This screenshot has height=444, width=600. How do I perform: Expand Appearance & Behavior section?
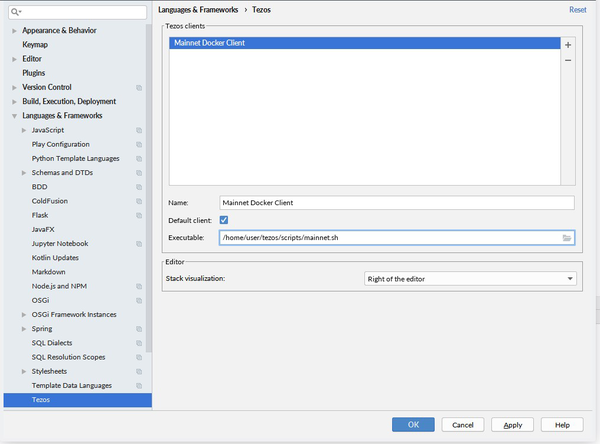[x=14, y=31]
